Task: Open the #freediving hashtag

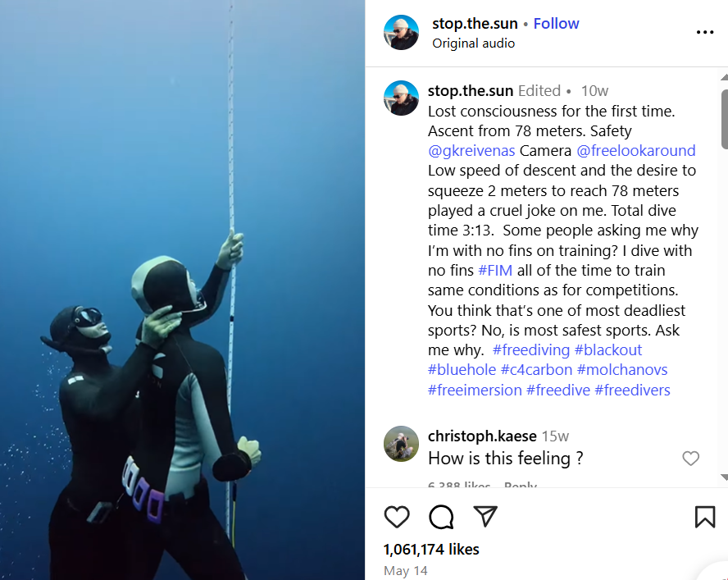Action: pyautogui.click(x=530, y=350)
